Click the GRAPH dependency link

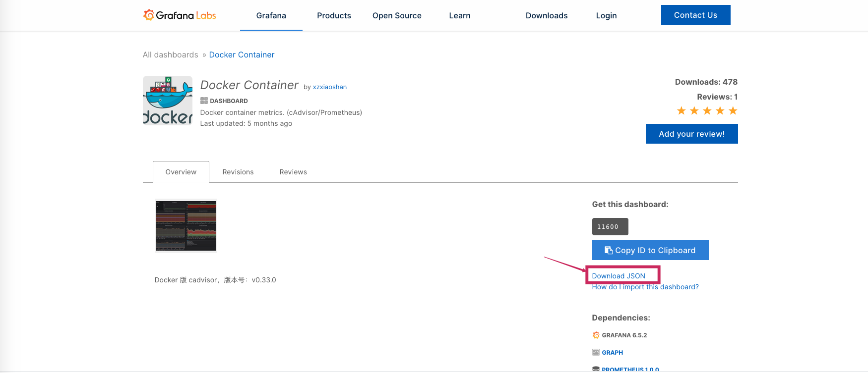click(612, 353)
